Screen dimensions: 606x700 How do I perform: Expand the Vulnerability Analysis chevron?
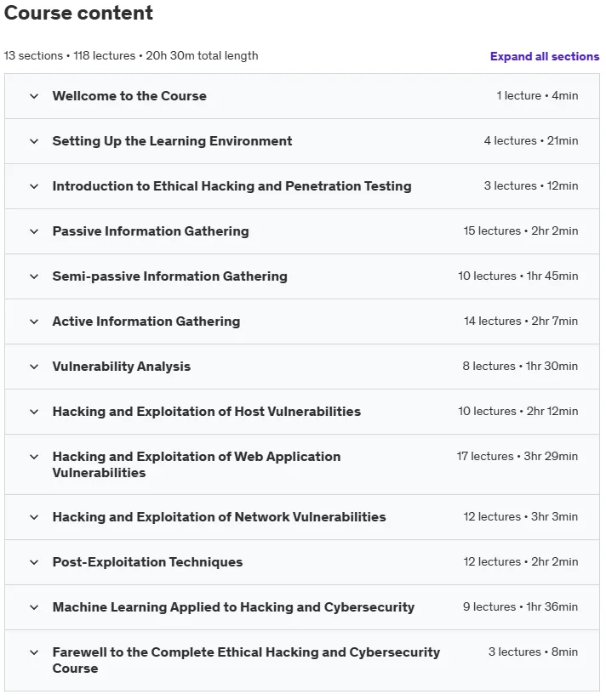coord(34,367)
